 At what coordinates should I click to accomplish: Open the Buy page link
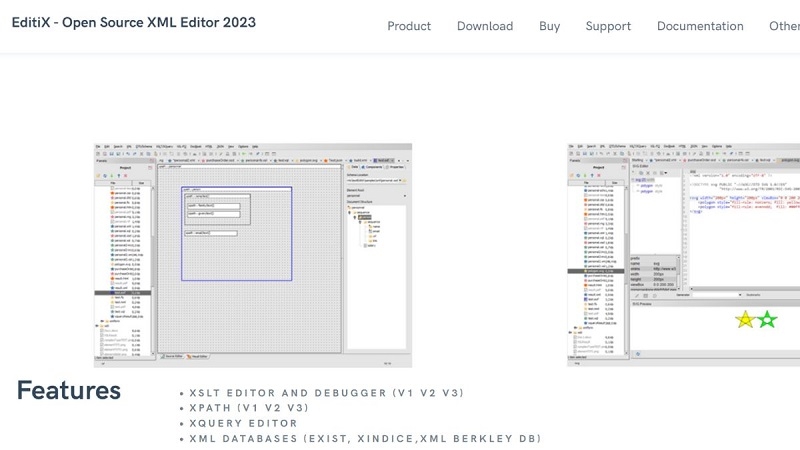point(549,26)
